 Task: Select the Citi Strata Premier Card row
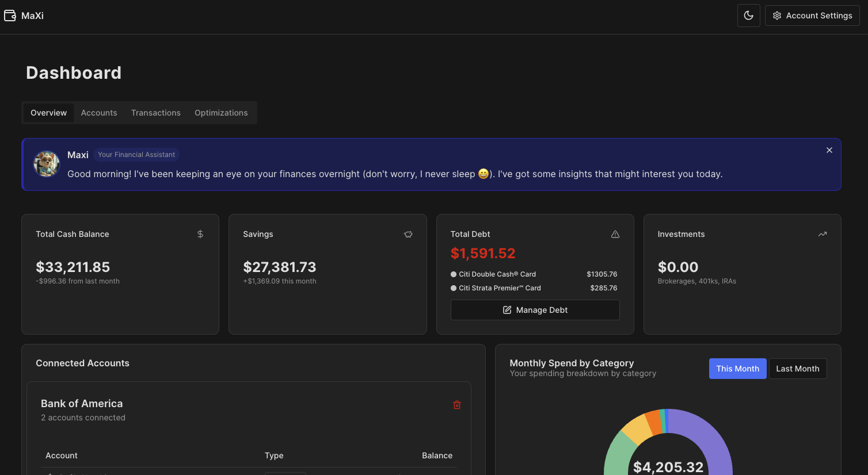click(534, 288)
